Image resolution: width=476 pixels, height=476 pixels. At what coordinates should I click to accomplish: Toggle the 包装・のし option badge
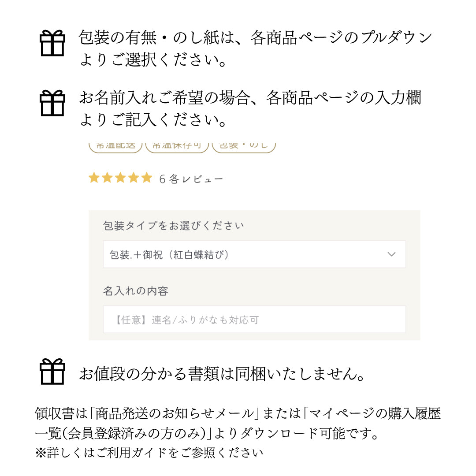pyautogui.click(x=244, y=145)
